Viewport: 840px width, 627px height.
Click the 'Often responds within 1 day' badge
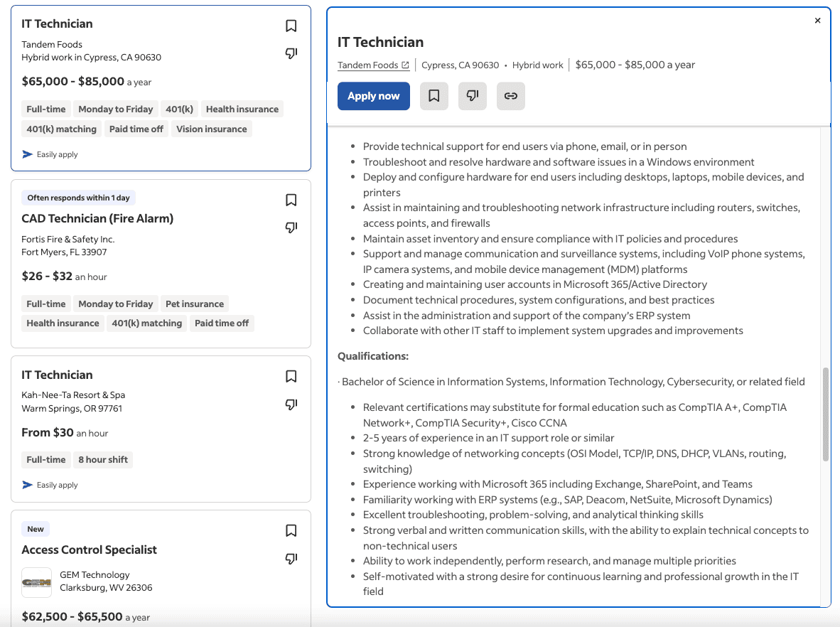78,198
